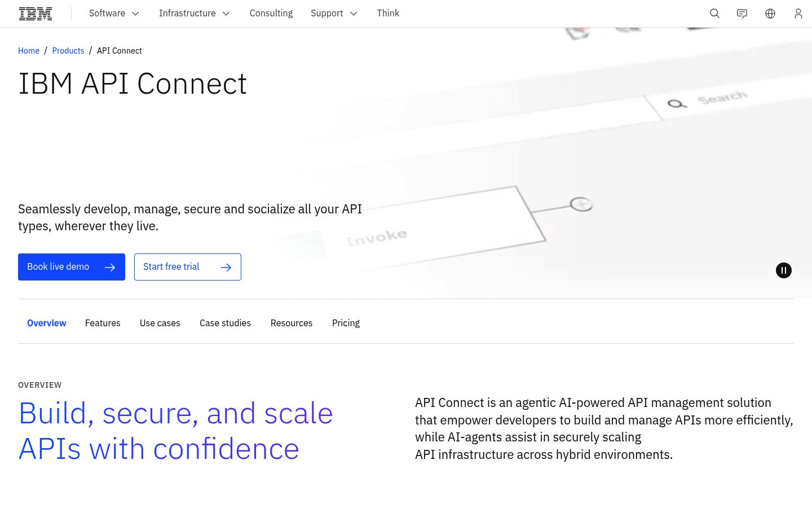This screenshot has height=508, width=812.
Task: Switch to the Pricing tab
Action: [346, 323]
